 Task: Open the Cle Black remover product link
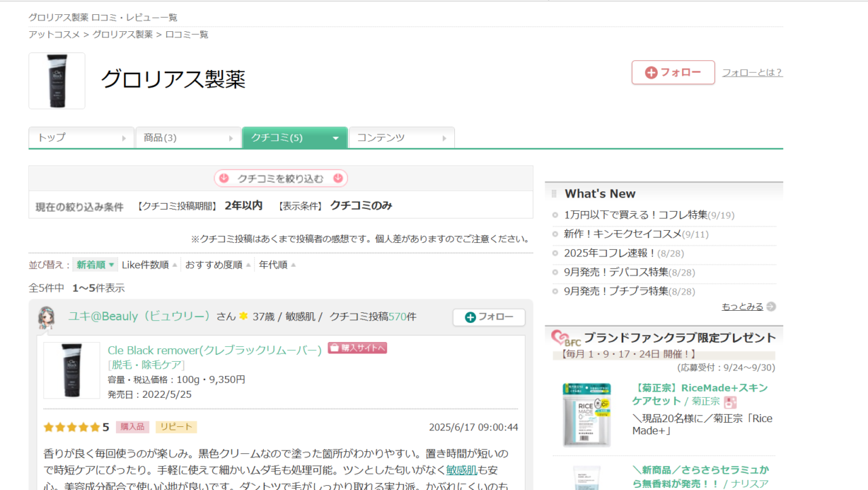(x=214, y=350)
